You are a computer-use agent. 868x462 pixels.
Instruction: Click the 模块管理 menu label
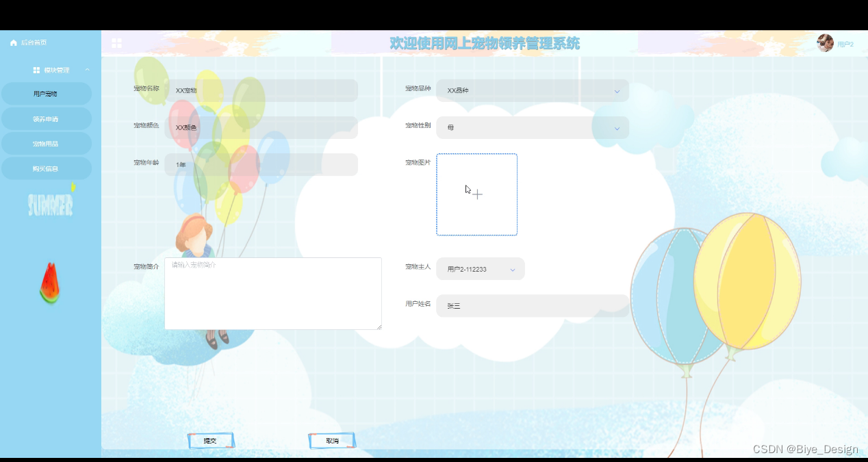[57, 70]
